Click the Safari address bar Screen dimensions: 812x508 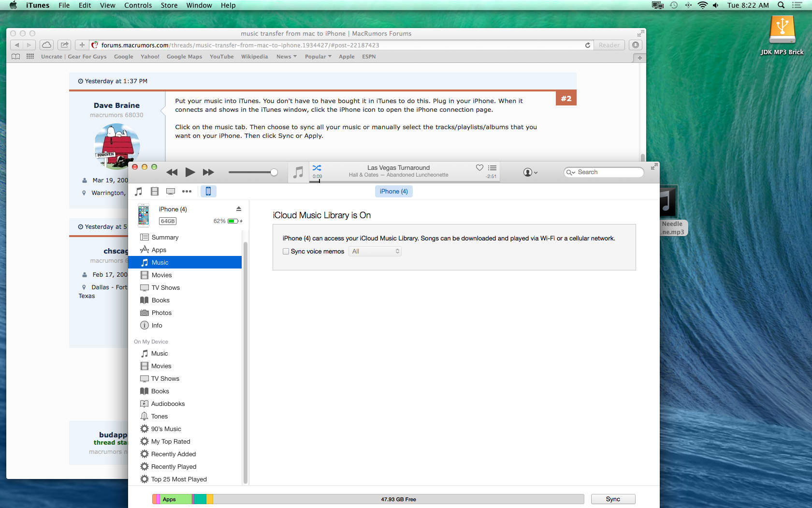(342, 45)
